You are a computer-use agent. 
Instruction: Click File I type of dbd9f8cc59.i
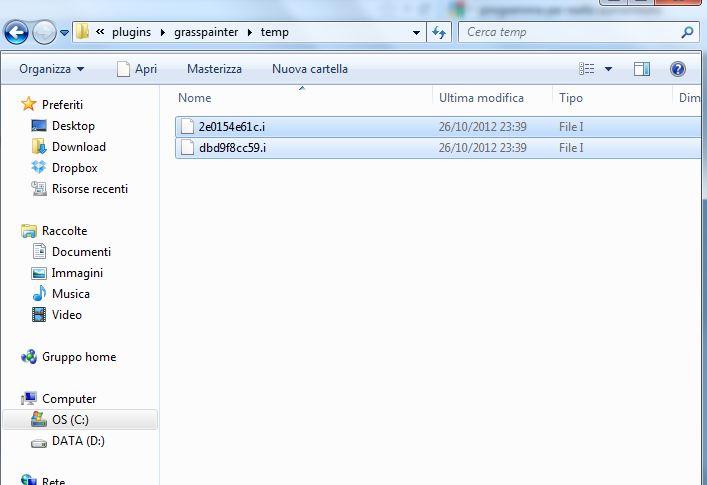point(571,147)
